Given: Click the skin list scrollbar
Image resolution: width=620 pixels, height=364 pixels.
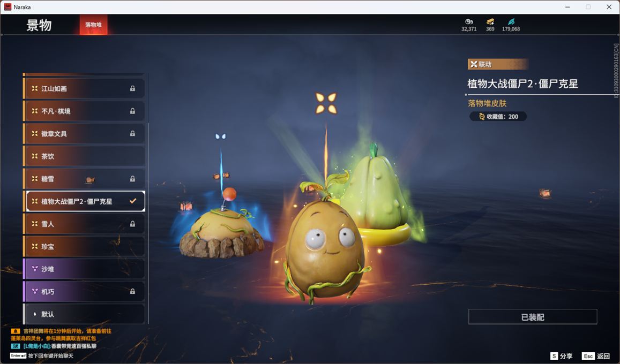Looking at the screenshot, I should point(148,223).
